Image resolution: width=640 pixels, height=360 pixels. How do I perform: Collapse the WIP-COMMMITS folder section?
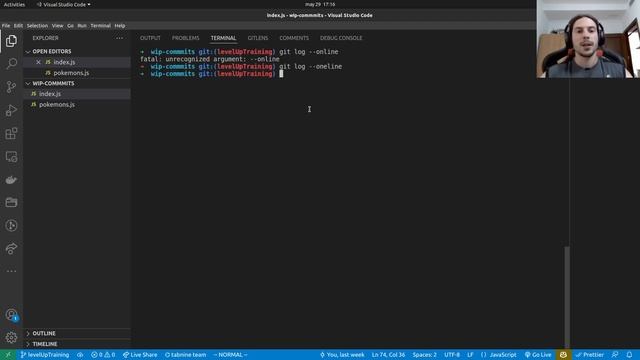[x=78, y=83]
